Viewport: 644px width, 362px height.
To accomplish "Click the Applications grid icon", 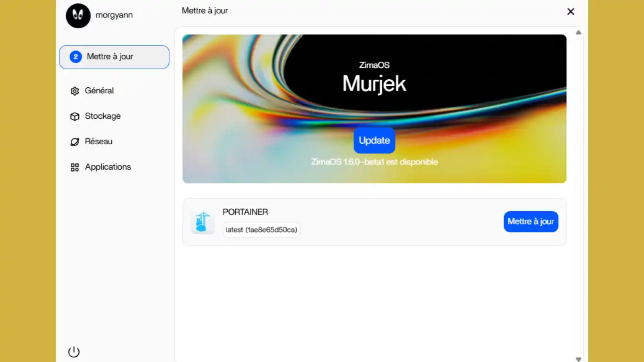I will click(x=74, y=167).
